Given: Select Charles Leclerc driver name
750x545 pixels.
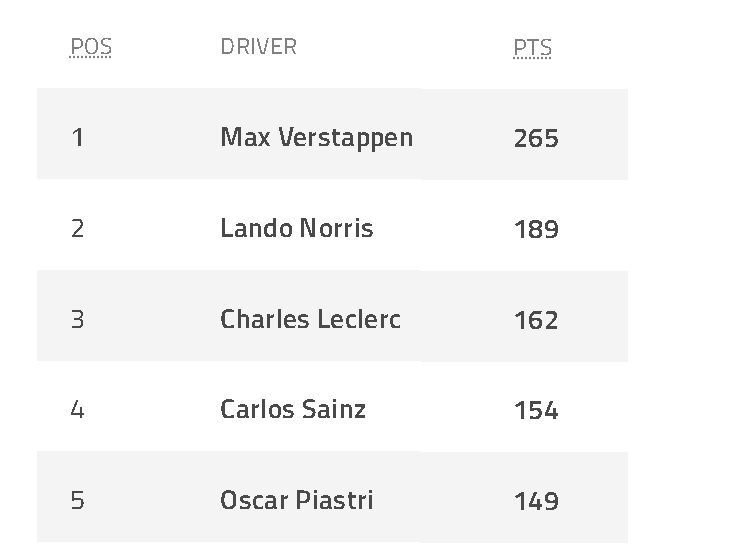Looking at the screenshot, I should pyautogui.click(x=310, y=319).
